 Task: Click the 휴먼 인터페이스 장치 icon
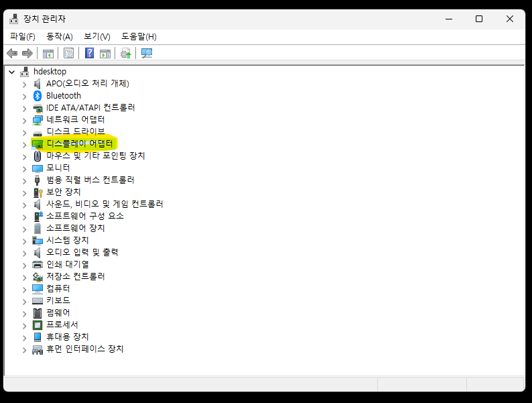coord(38,349)
